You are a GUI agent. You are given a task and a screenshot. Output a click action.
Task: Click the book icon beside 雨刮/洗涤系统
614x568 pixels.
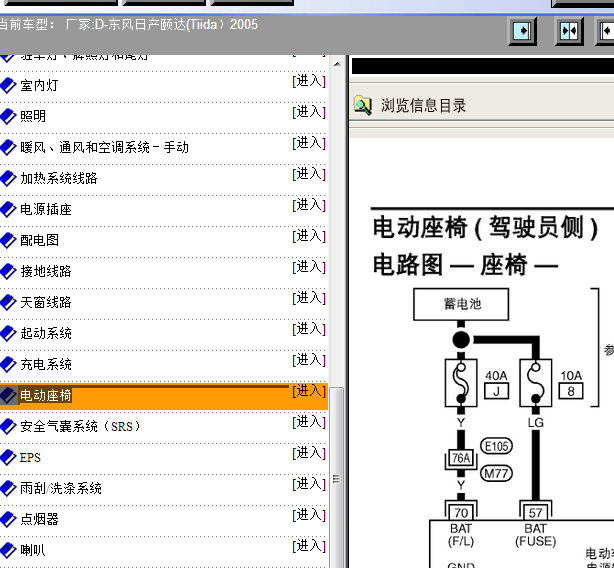click(8, 488)
